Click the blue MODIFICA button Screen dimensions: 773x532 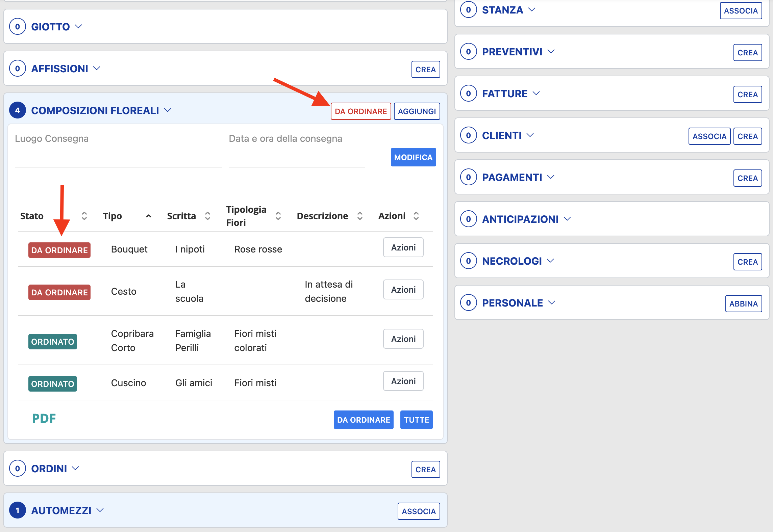coord(413,157)
